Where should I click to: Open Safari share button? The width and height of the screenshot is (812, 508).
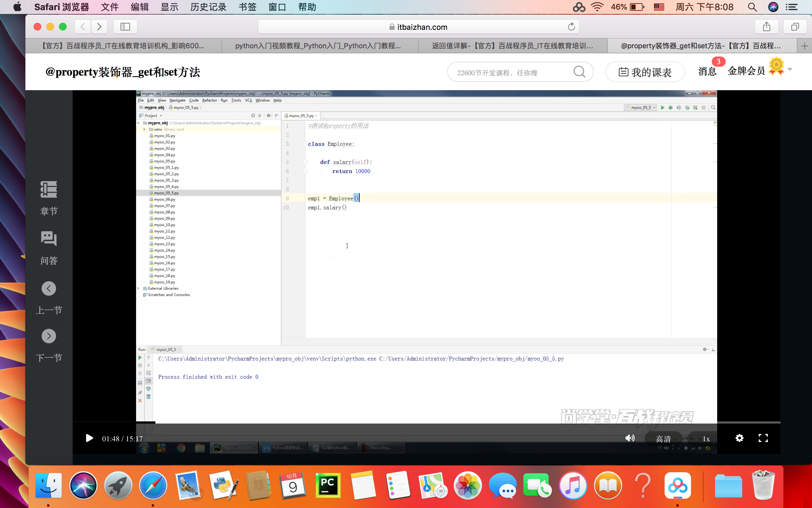point(766,27)
